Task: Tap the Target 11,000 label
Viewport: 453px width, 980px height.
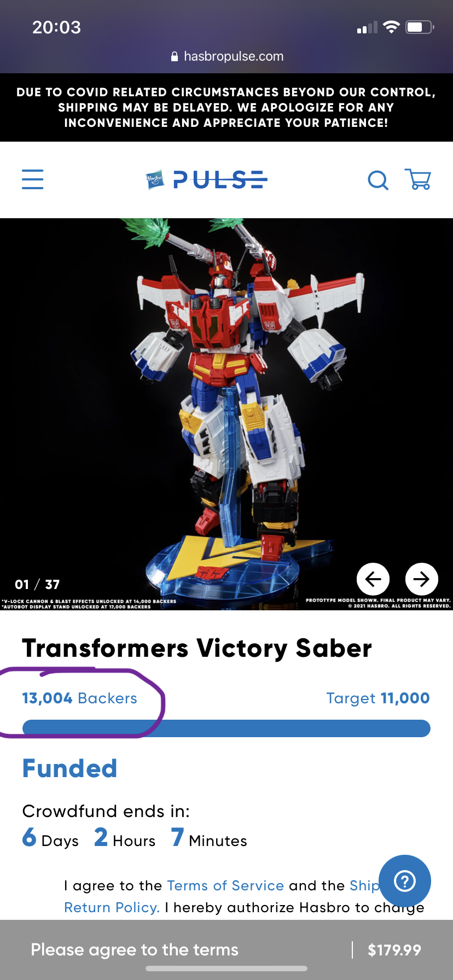Action: (x=378, y=698)
